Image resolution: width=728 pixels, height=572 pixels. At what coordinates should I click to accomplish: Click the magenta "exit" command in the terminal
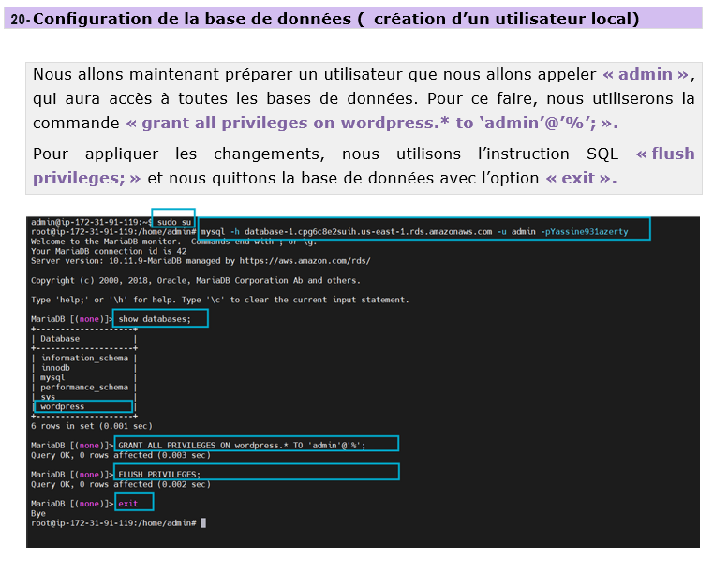click(x=128, y=504)
